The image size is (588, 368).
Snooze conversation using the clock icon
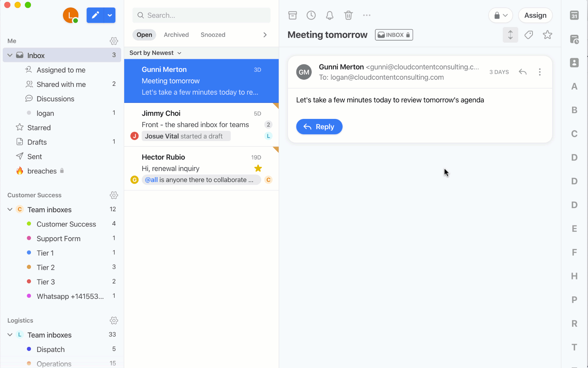[x=311, y=15]
